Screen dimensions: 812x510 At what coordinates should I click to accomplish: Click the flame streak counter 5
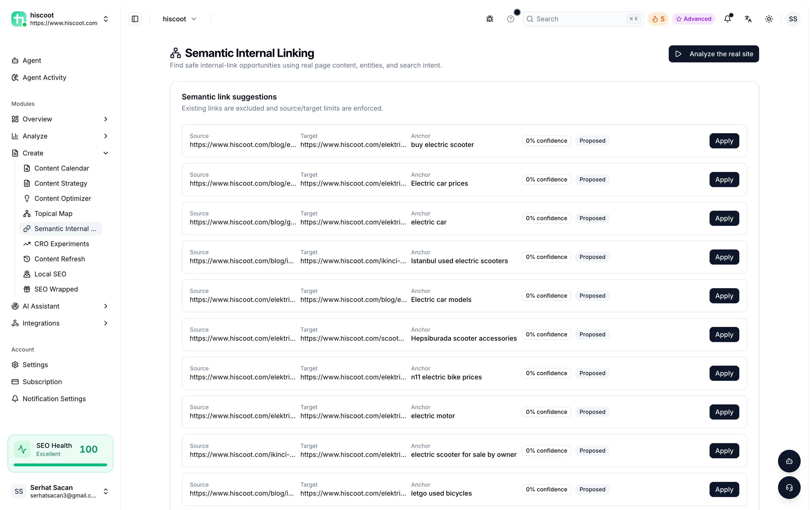(658, 19)
